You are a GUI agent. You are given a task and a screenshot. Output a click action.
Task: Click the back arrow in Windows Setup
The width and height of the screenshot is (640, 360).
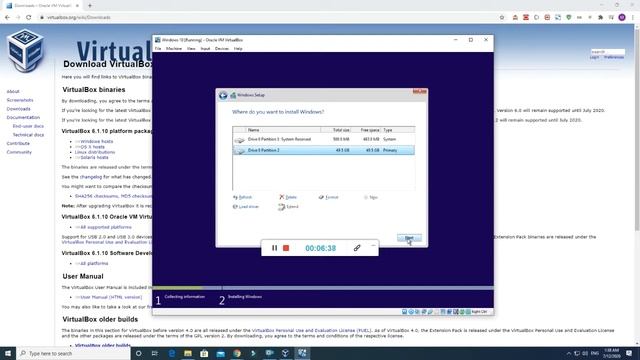click(223, 95)
